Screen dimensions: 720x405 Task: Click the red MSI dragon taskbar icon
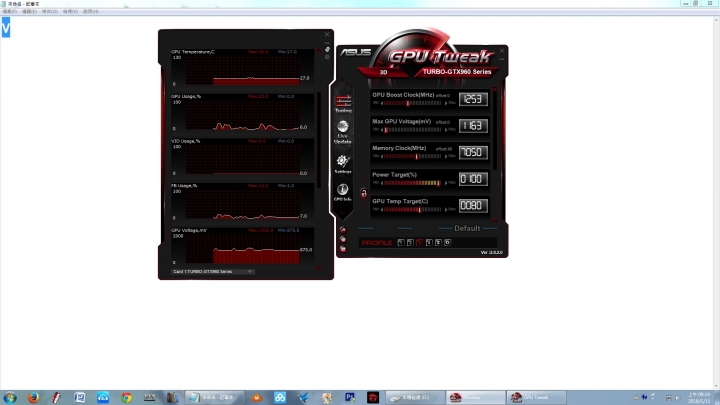coord(373,398)
